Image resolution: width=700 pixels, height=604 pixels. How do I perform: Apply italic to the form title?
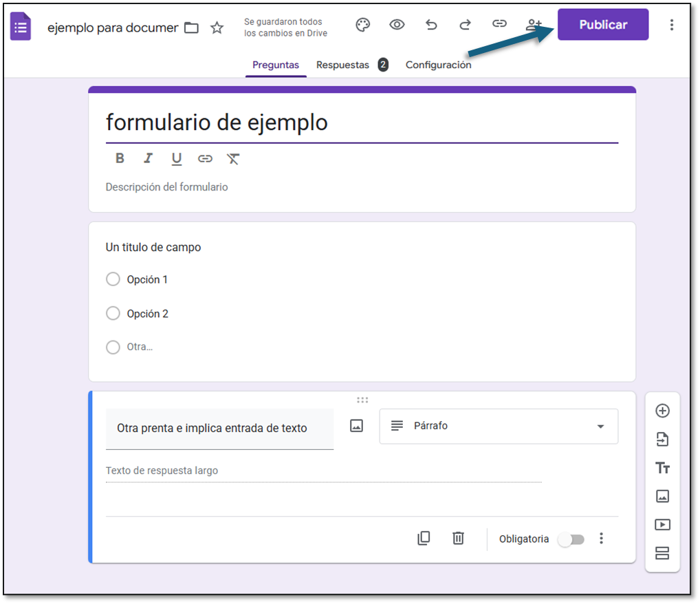click(x=148, y=158)
